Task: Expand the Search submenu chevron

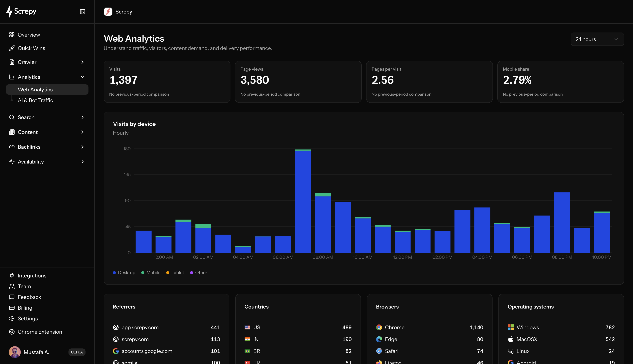Action: click(83, 117)
